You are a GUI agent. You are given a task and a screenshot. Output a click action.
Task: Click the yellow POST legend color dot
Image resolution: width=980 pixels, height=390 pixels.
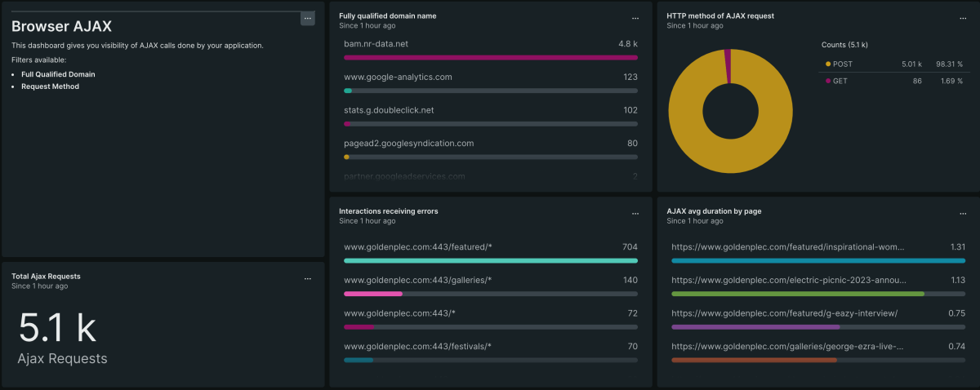pos(827,64)
